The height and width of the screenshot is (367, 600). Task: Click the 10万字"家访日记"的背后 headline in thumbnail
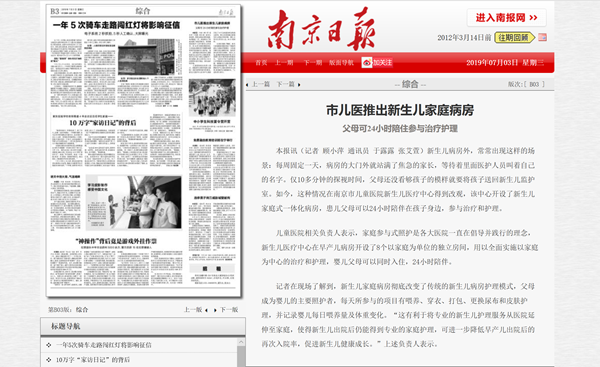click(103, 123)
